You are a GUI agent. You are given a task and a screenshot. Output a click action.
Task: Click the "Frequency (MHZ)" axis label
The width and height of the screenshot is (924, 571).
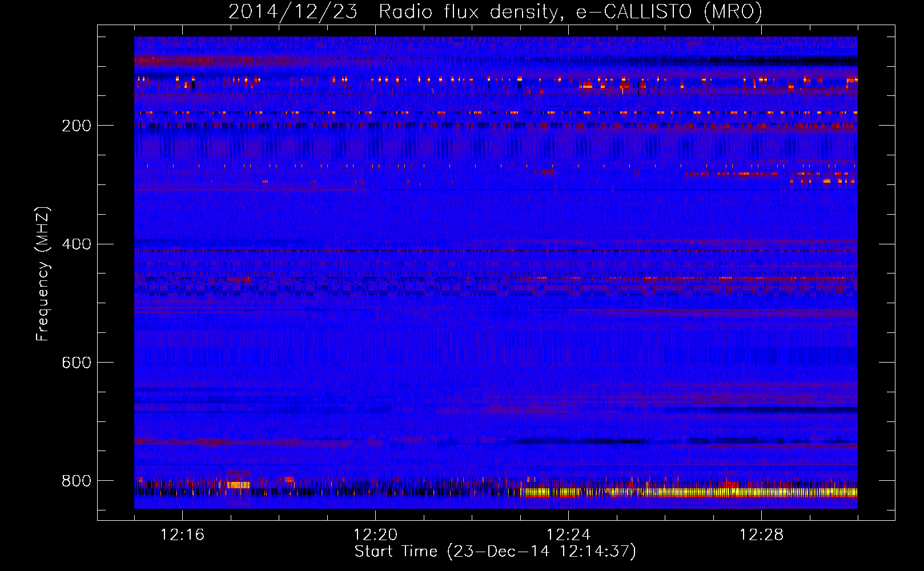click(x=43, y=274)
